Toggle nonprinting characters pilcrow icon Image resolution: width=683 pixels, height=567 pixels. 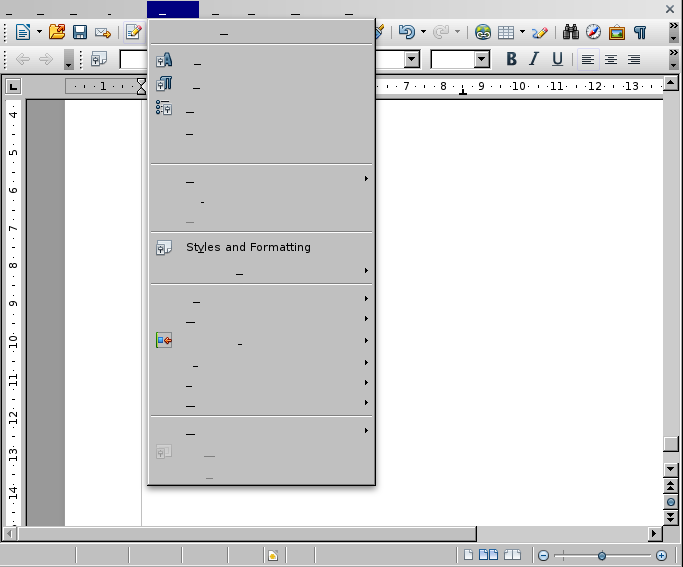pyautogui.click(x=640, y=32)
